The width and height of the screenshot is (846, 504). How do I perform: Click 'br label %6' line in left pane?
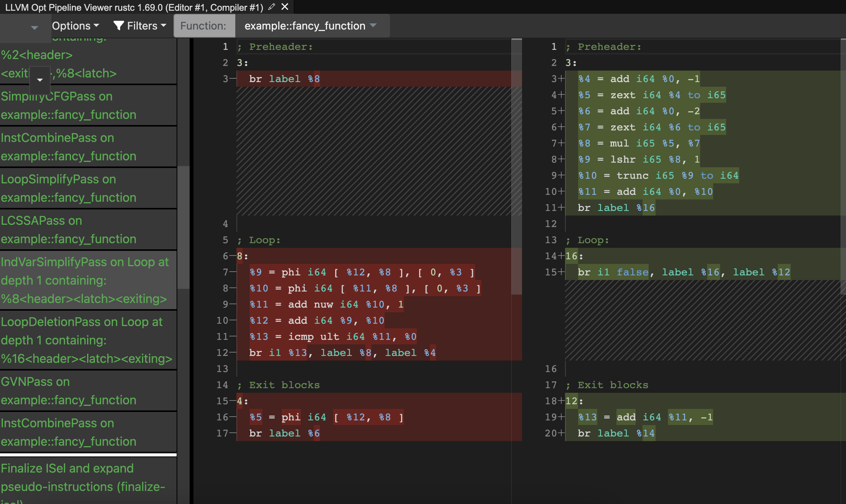(x=284, y=433)
